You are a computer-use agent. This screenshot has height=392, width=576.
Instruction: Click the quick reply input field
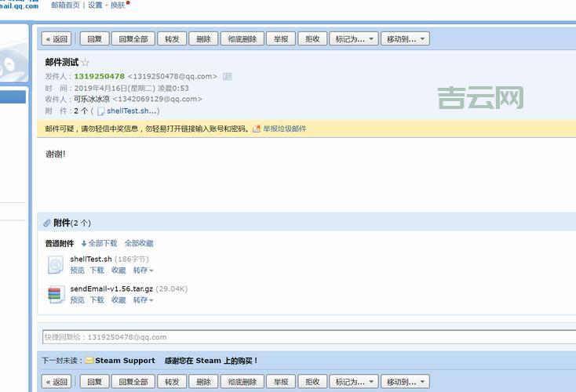point(309,337)
